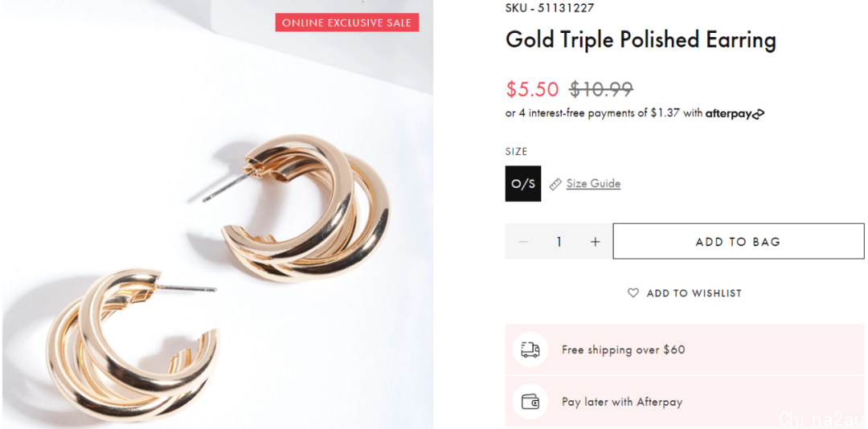This screenshot has width=868, height=429.
Task: Click the Add to Bag button
Action: (739, 241)
